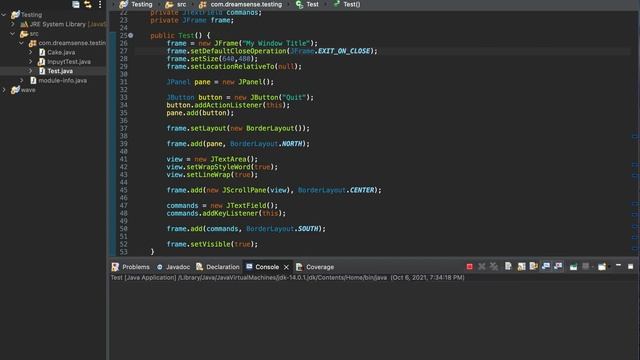Expand the Test.java tree arrow
This screenshot has width=640, height=360.
coord(31,71)
